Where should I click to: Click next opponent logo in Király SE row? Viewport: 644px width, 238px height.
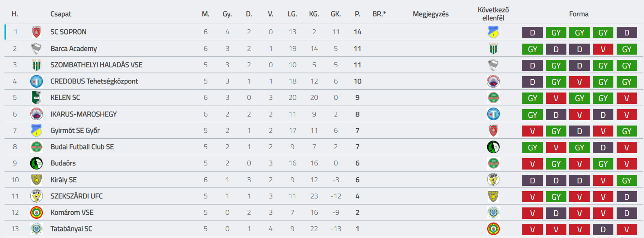point(493,180)
